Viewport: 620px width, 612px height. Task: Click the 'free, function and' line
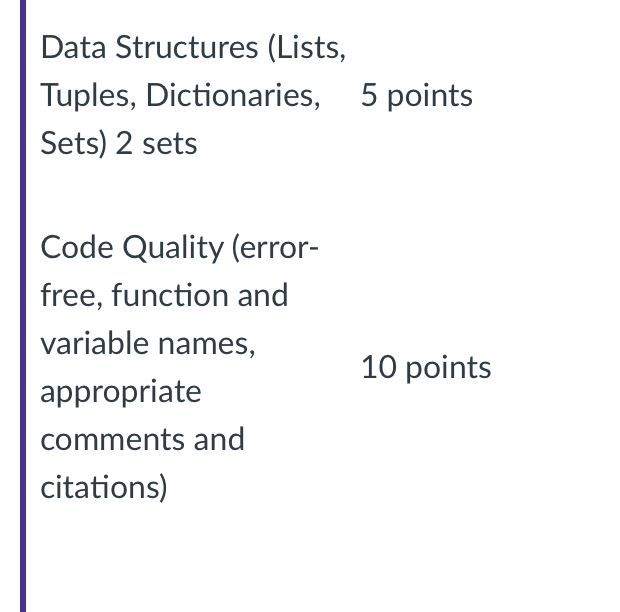164,296
